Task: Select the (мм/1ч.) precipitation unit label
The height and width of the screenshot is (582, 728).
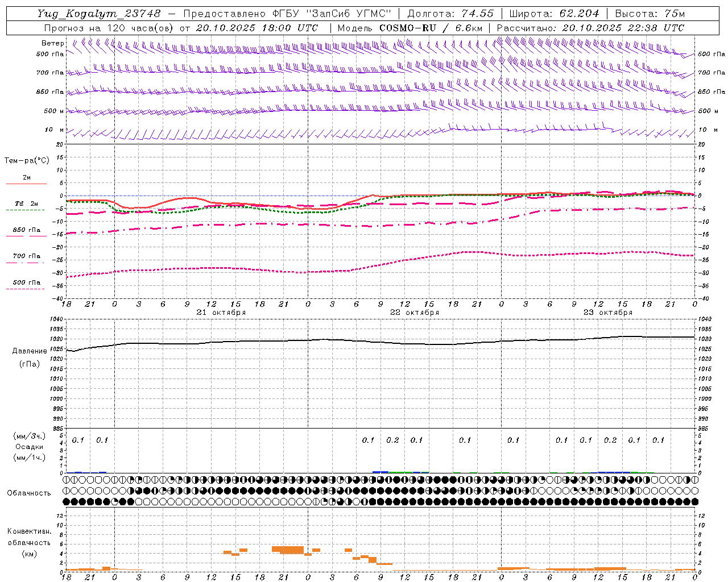Action: tap(29, 458)
